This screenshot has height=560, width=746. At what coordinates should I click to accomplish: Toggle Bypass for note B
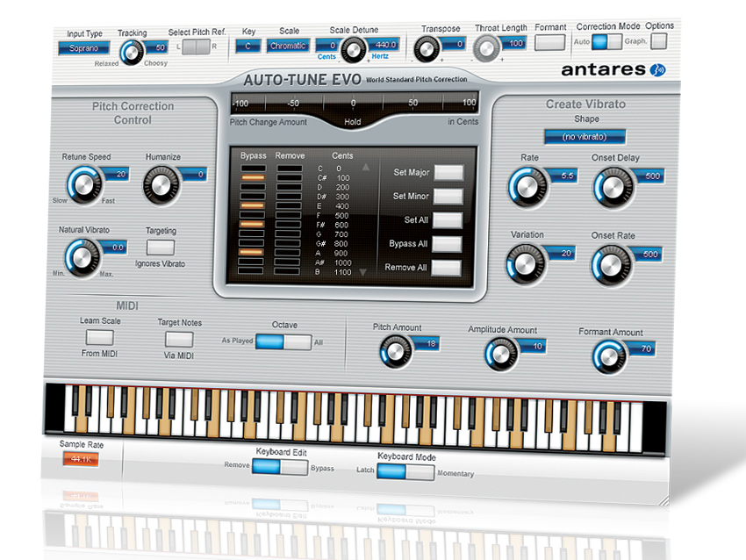[250, 270]
